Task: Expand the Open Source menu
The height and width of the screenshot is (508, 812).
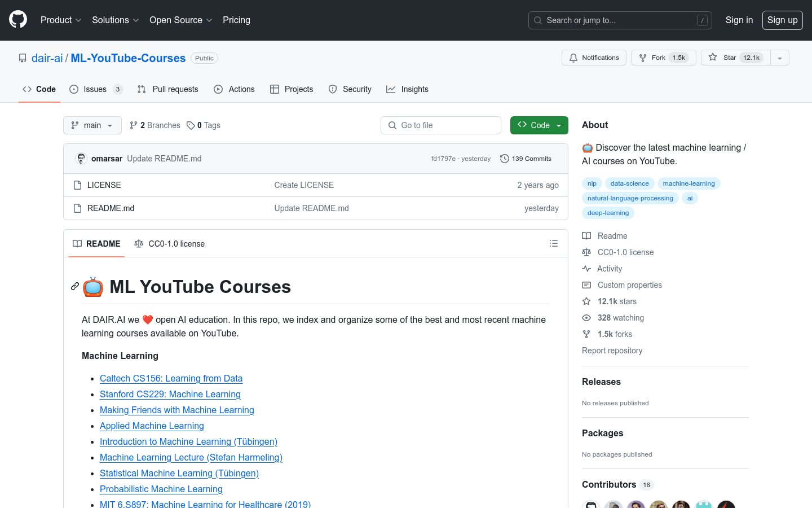Action: click(181, 20)
